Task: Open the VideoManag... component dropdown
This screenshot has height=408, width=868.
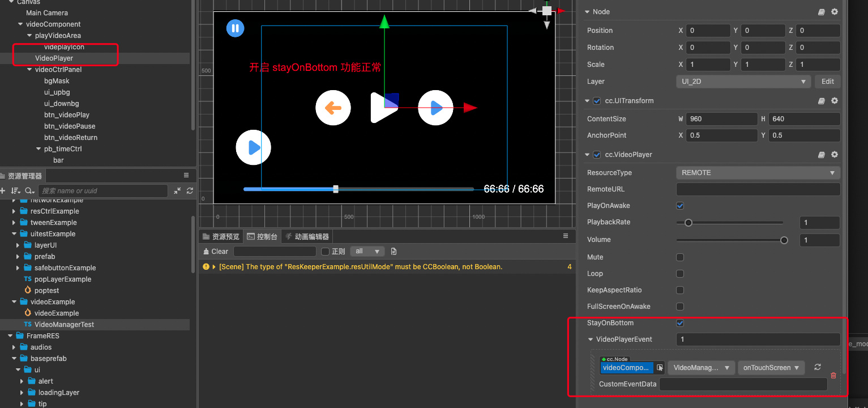Action: pyautogui.click(x=702, y=368)
